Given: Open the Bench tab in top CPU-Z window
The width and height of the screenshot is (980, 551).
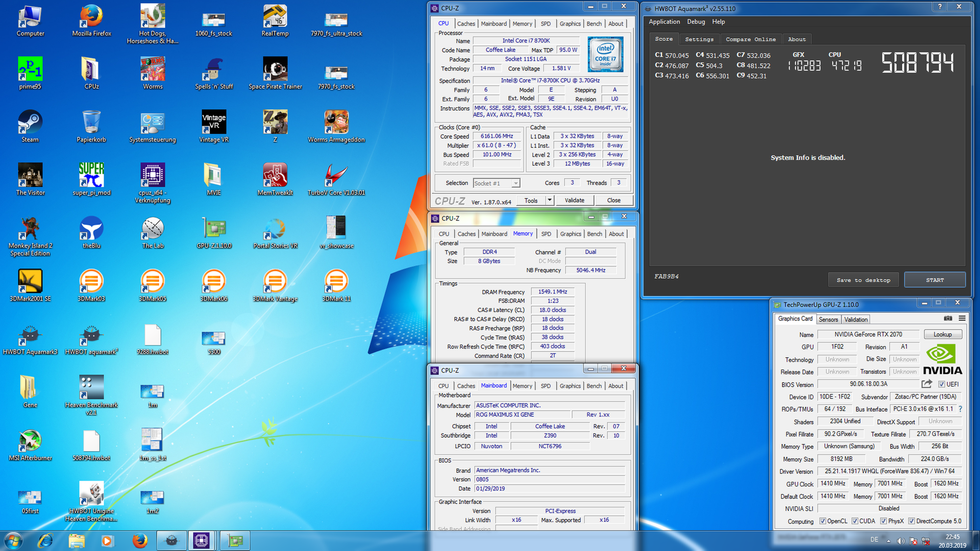Looking at the screenshot, I should tap(594, 23).
